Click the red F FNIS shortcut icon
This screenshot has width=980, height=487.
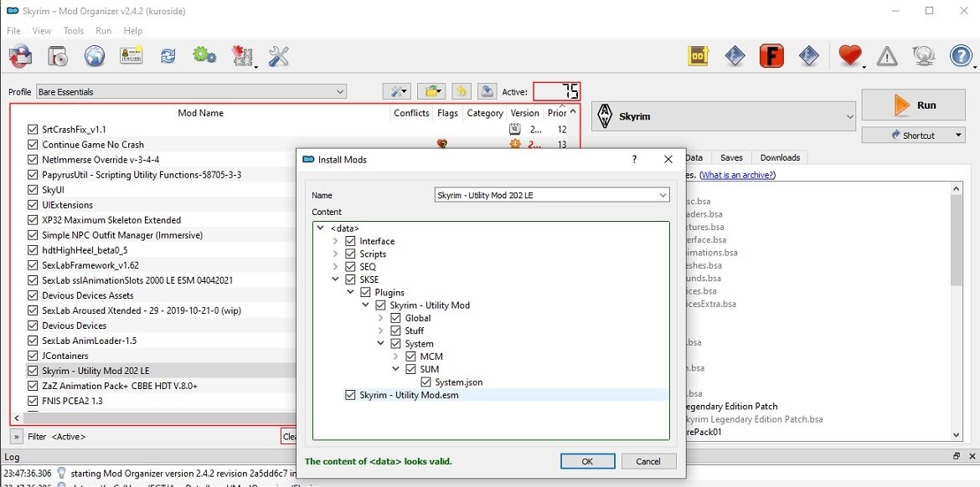pyautogui.click(x=772, y=56)
